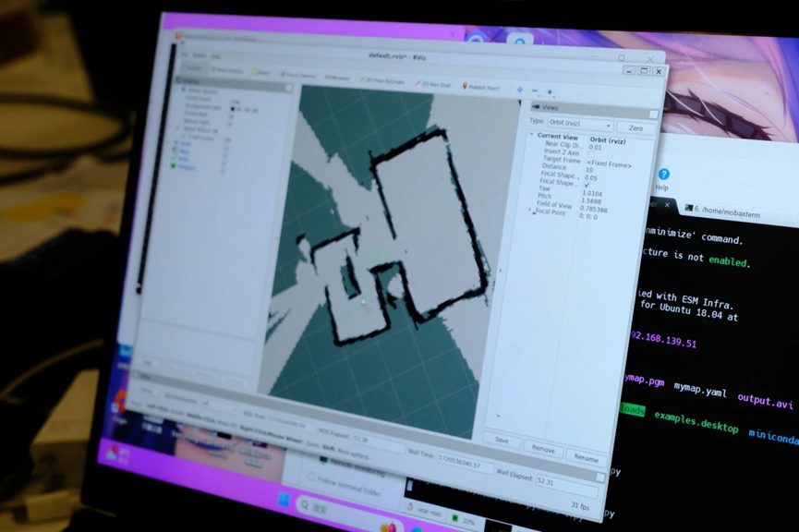Click the Yaw value 1.0104

(x=591, y=194)
